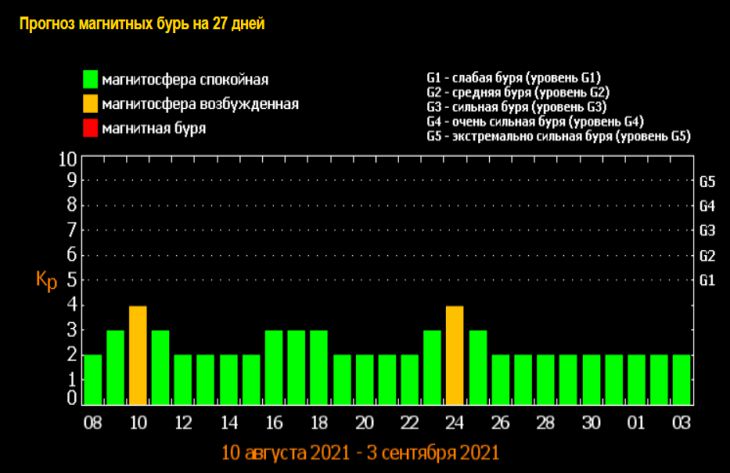Click the green 'магнитосфера спокойная' legend swatch

(x=91, y=79)
